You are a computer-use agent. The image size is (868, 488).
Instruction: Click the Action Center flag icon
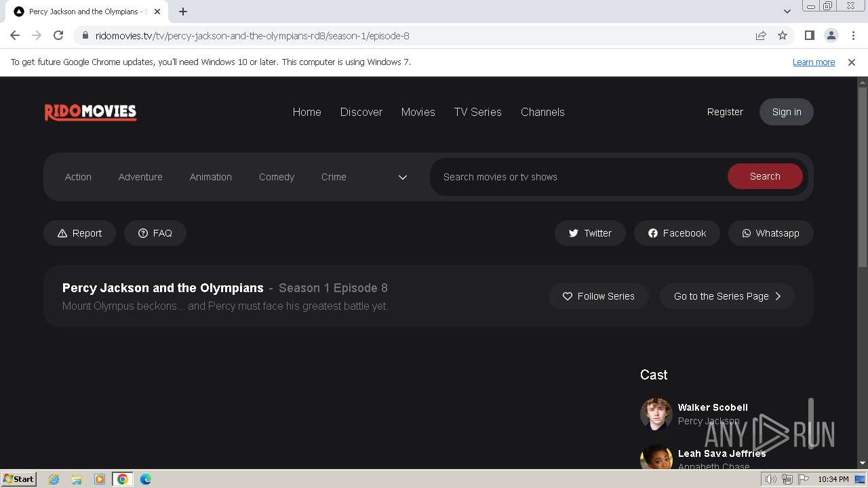(804, 479)
